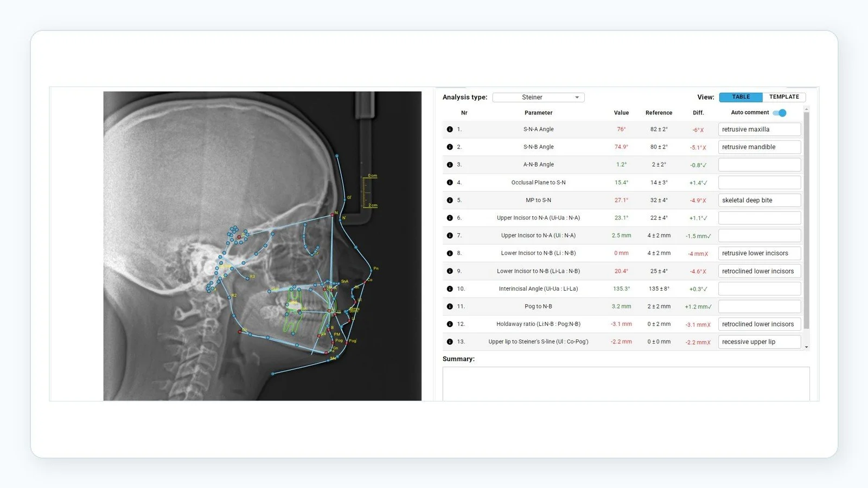Click the Reference column header

659,113
